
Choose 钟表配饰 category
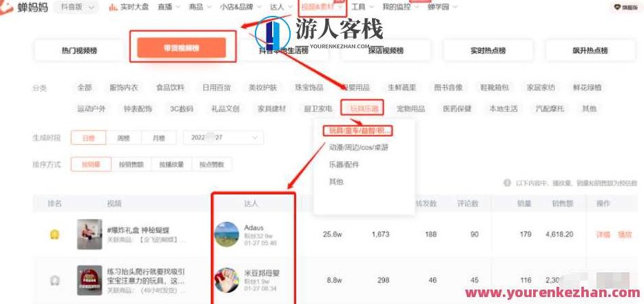point(138,109)
